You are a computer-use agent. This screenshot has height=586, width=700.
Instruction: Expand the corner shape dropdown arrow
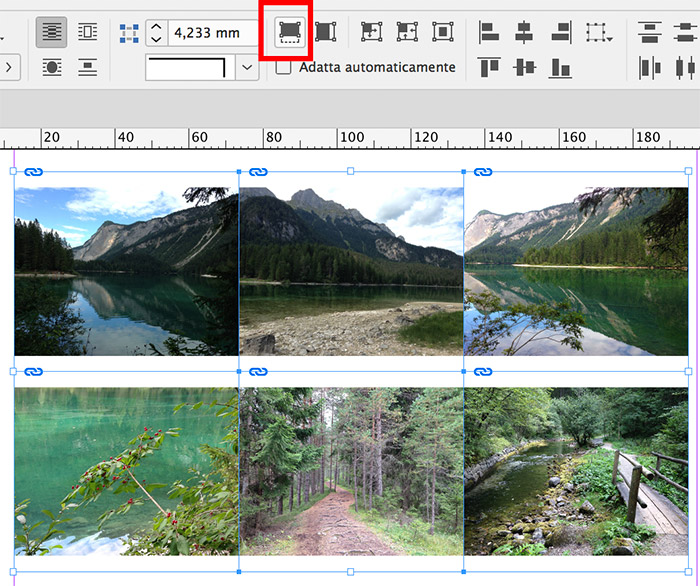247,68
